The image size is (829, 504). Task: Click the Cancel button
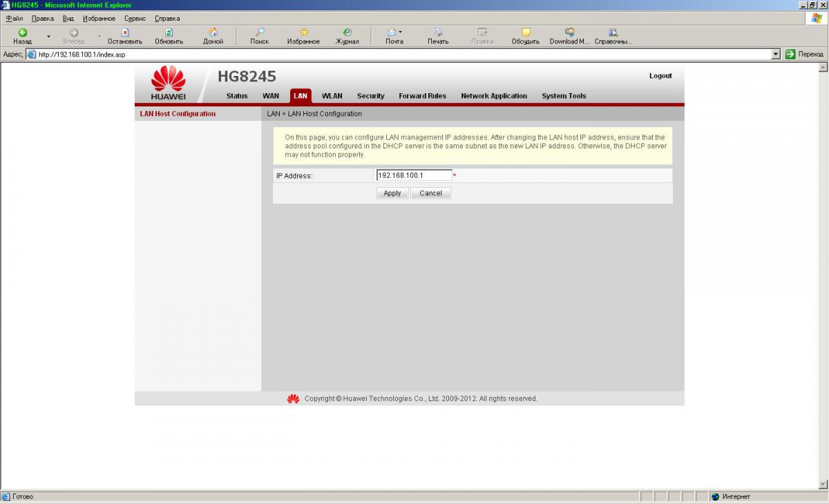pyautogui.click(x=430, y=193)
